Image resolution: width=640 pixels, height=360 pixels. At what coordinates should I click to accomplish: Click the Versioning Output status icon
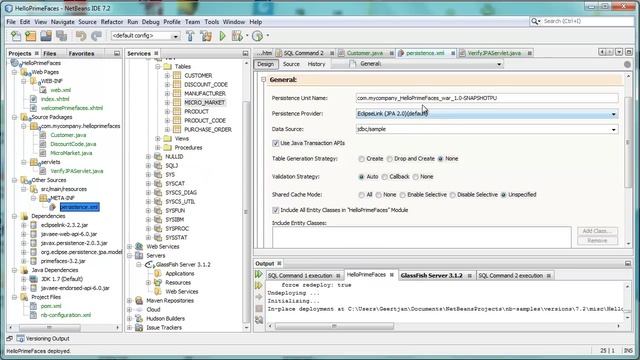[x=20, y=338]
